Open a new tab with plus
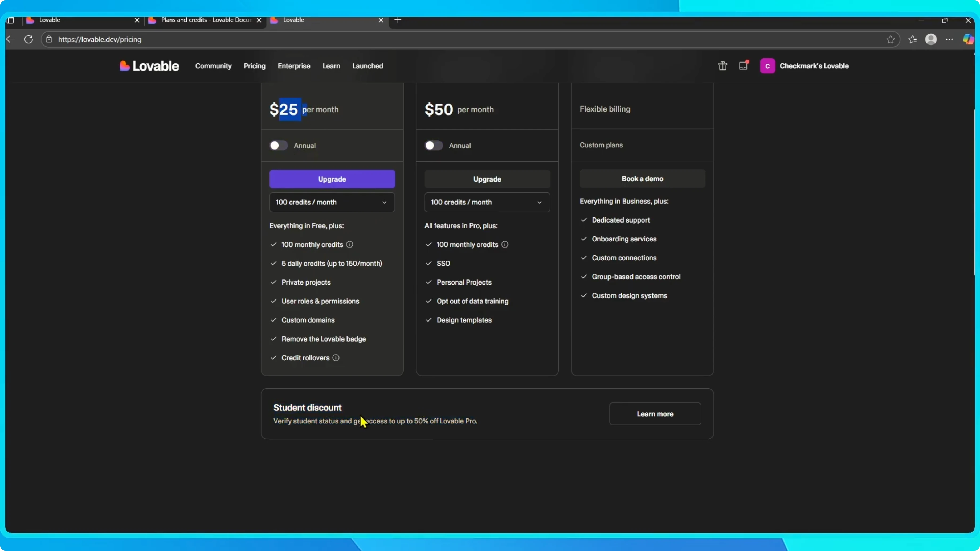Screen dimensions: 980x551 pyautogui.click(x=398, y=20)
